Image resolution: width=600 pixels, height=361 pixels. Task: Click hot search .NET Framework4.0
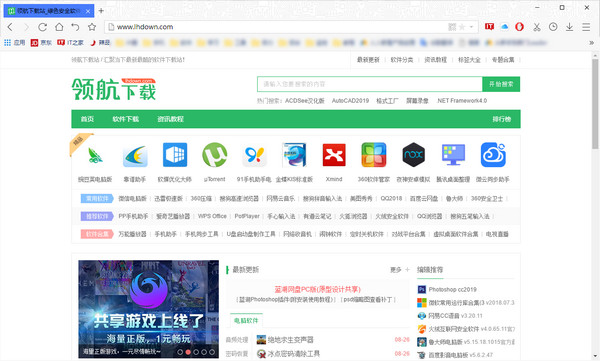point(462,101)
